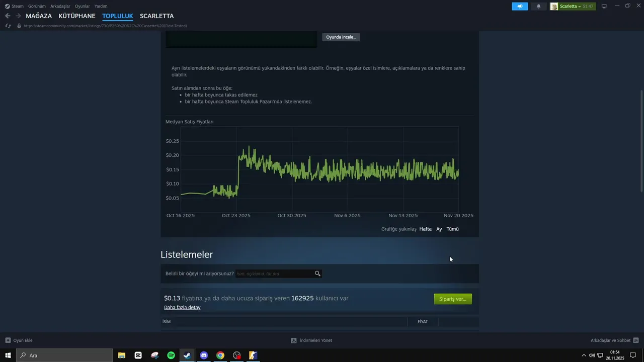This screenshot has height=362, width=644.
Task: Click the page vertical scrollbar
Action: (641, 140)
